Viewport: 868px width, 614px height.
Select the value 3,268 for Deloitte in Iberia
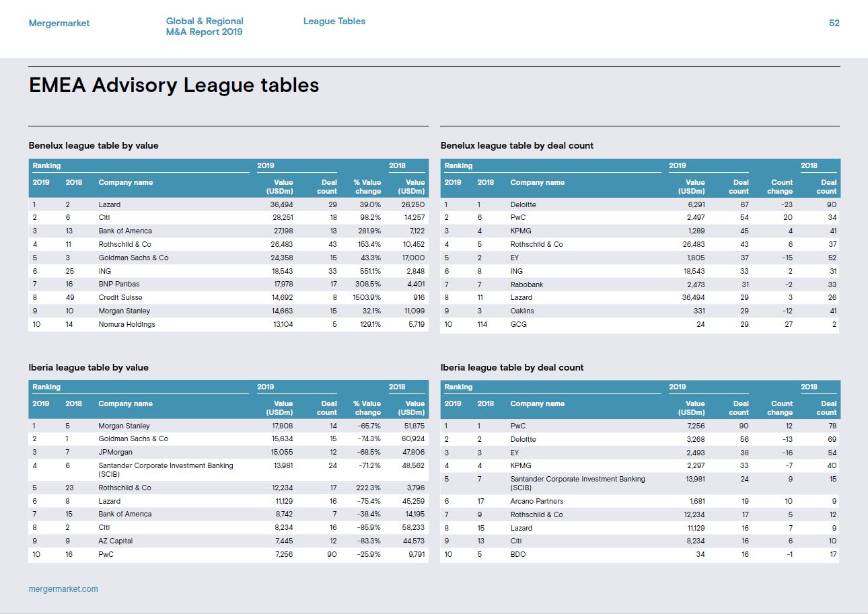695,439
